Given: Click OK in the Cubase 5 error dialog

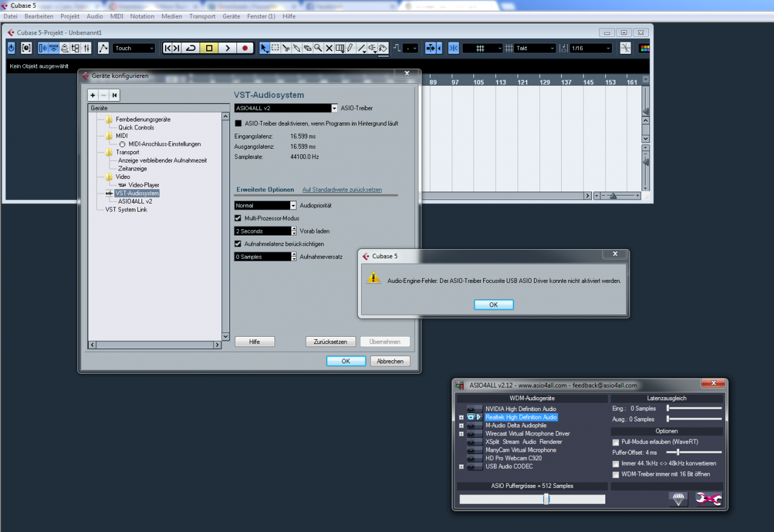Looking at the screenshot, I should click(x=493, y=305).
